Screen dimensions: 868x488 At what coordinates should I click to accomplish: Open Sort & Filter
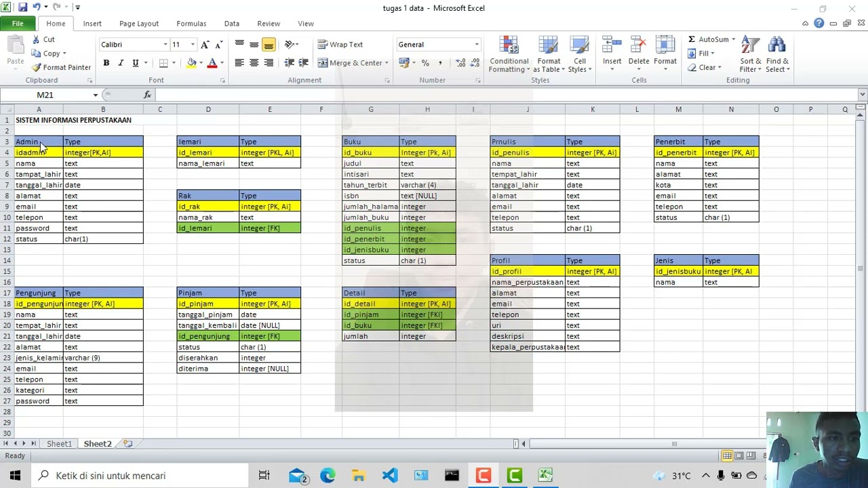(750, 54)
